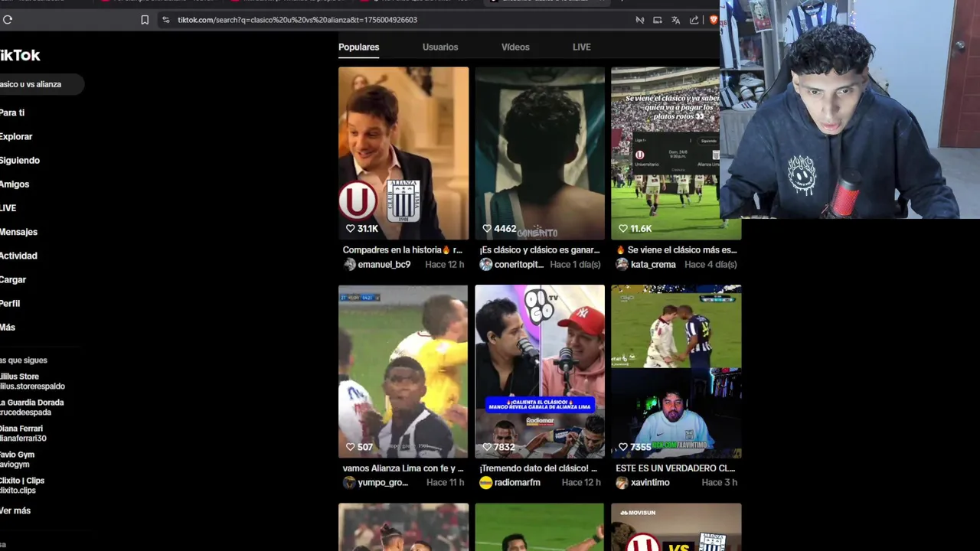Click the tiktok.com address bar URL
The image size is (980, 551).
pos(297,20)
